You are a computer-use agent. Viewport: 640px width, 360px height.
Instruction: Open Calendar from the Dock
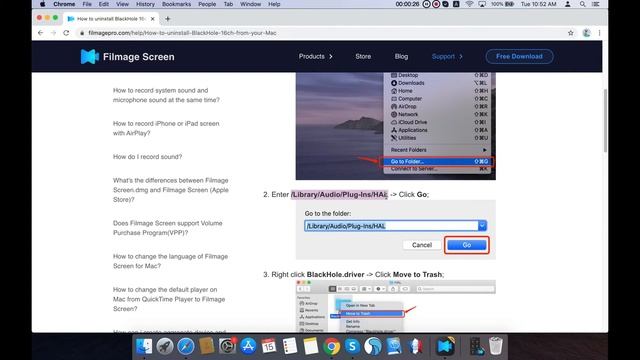point(269,346)
